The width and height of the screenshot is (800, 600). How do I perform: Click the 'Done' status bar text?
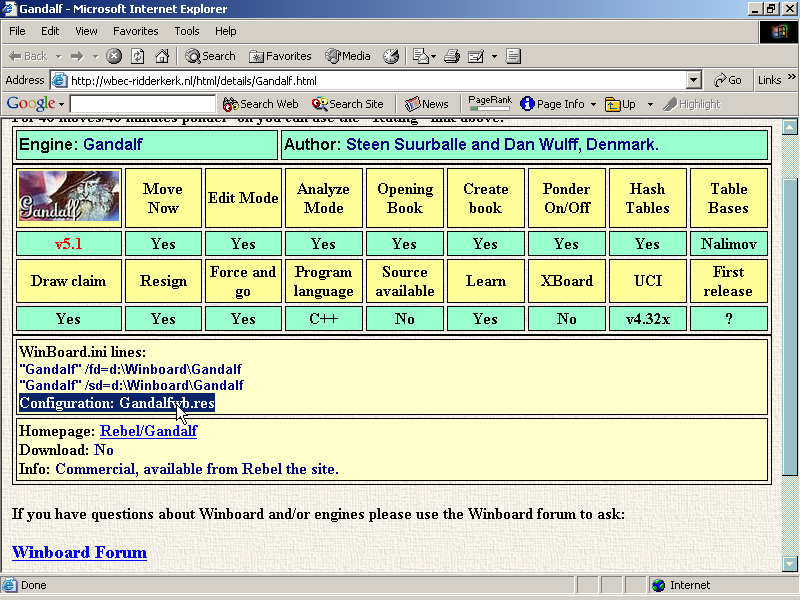pyautogui.click(x=34, y=585)
